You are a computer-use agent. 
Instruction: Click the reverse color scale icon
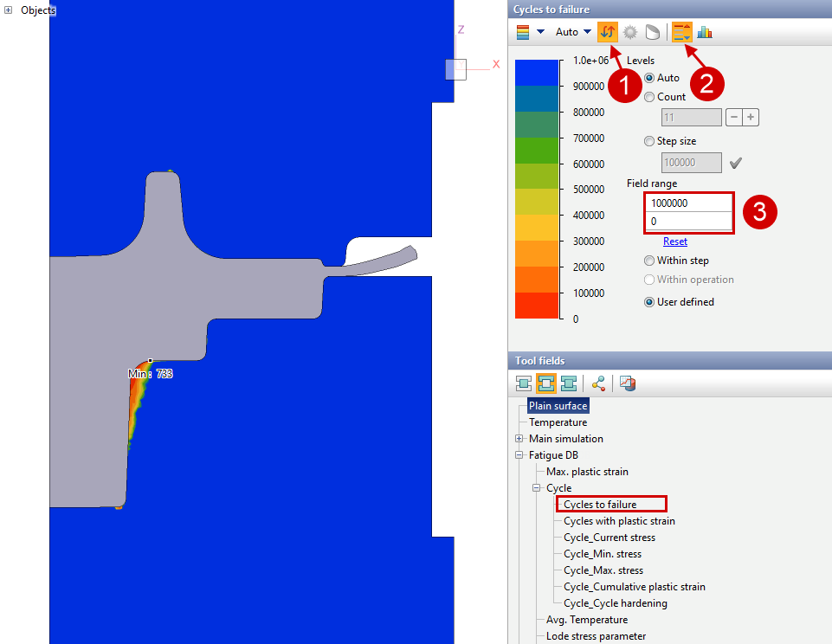(x=606, y=31)
